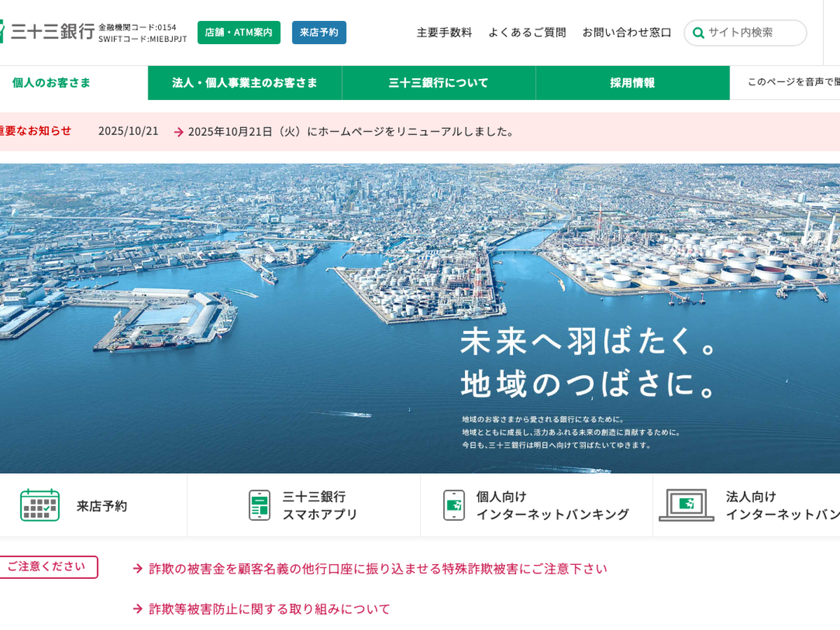Click the calendar icon for 来店予約
840x630 pixels.
point(40,505)
